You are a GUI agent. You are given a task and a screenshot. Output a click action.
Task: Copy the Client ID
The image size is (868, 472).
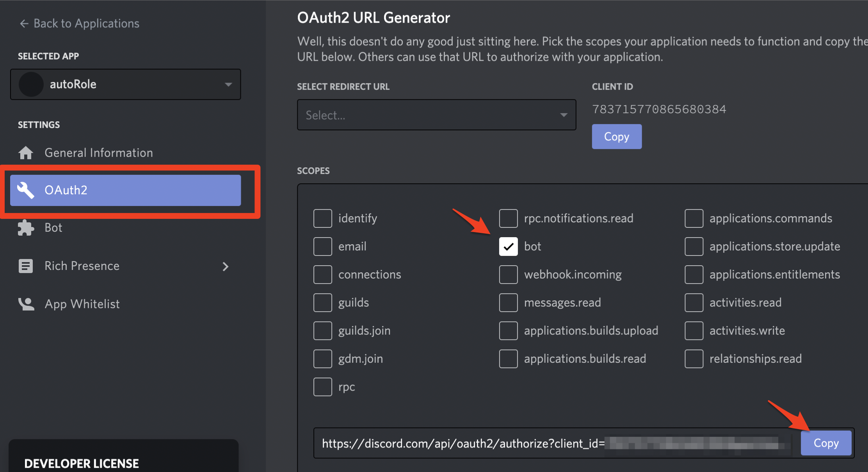(x=616, y=137)
